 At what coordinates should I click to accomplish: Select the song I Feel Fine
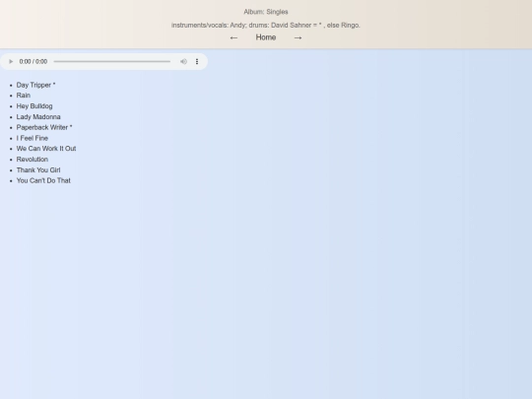click(33, 138)
